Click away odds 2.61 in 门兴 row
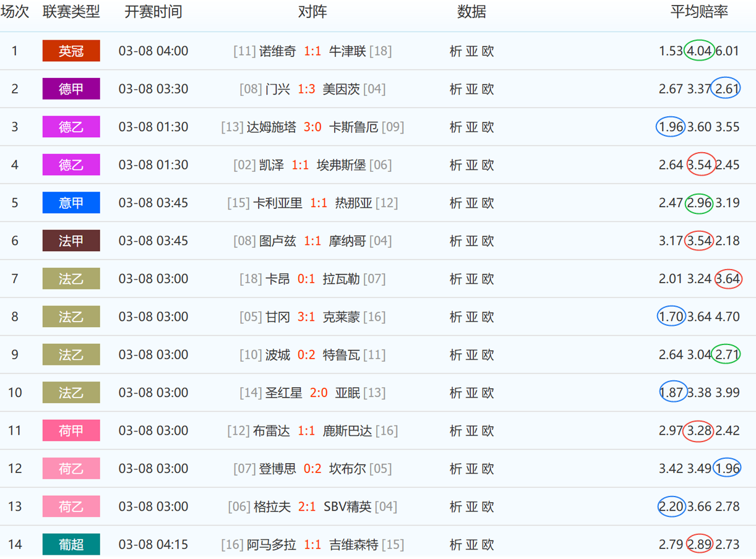 click(x=727, y=89)
